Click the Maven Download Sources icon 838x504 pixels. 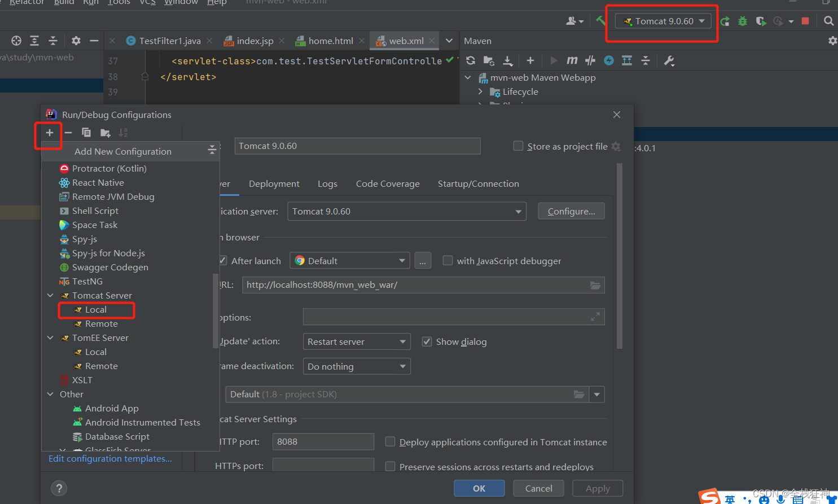(x=508, y=60)
